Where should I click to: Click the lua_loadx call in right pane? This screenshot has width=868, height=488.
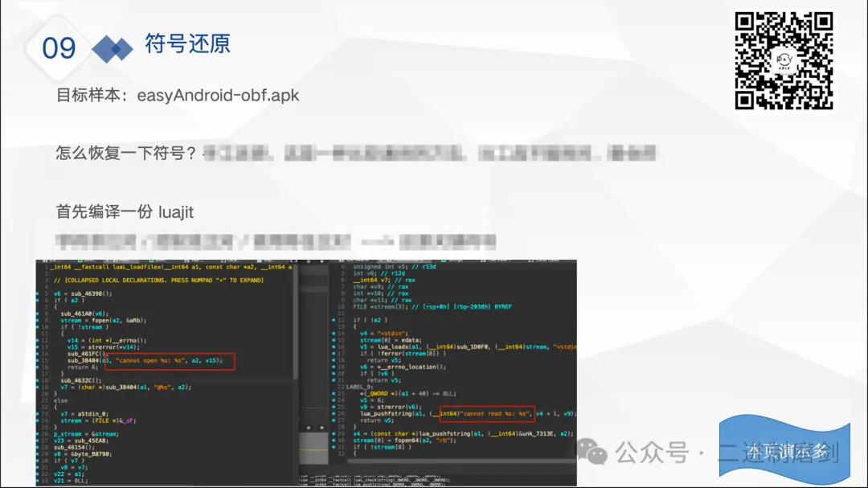coord(399,347)
